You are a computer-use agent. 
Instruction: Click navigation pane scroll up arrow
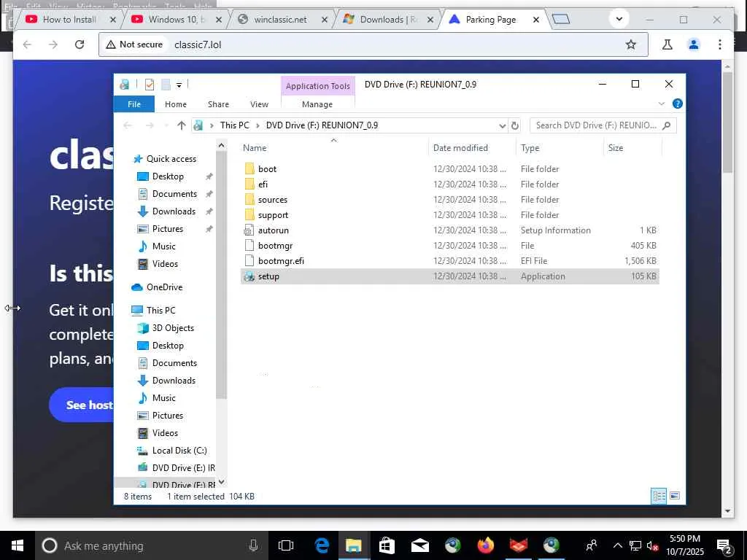pos(221,145)
